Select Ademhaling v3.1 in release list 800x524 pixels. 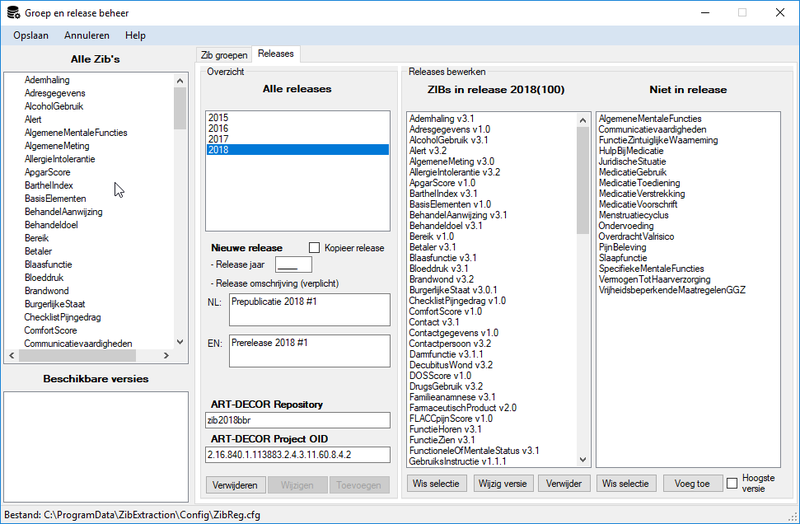coord(442,118)
